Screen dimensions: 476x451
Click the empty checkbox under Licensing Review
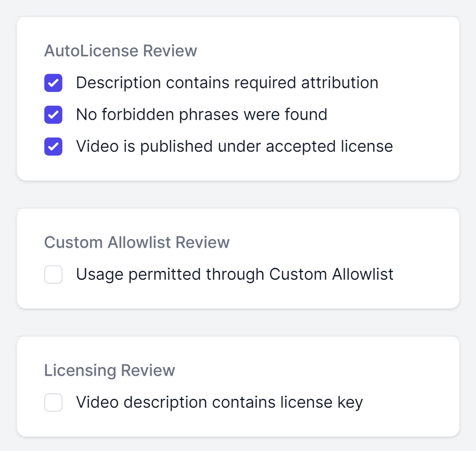coord(53,402)
